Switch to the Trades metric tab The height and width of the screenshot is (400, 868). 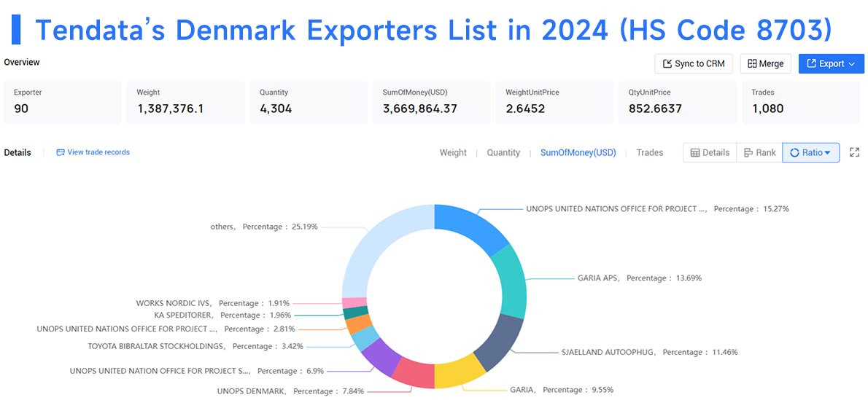[x=649, y=153]
